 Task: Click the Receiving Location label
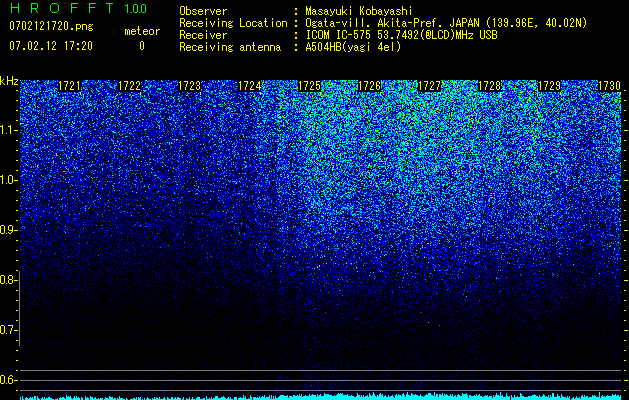[x=233, y=23]
